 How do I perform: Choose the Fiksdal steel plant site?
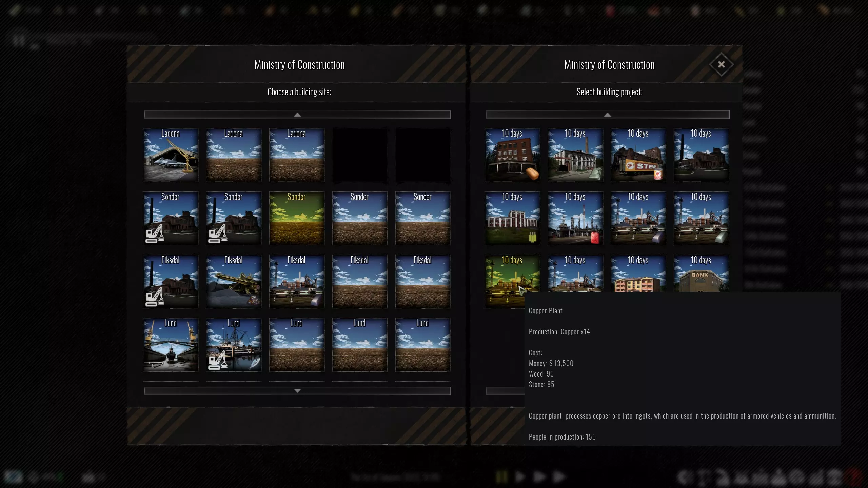(297, 281)
